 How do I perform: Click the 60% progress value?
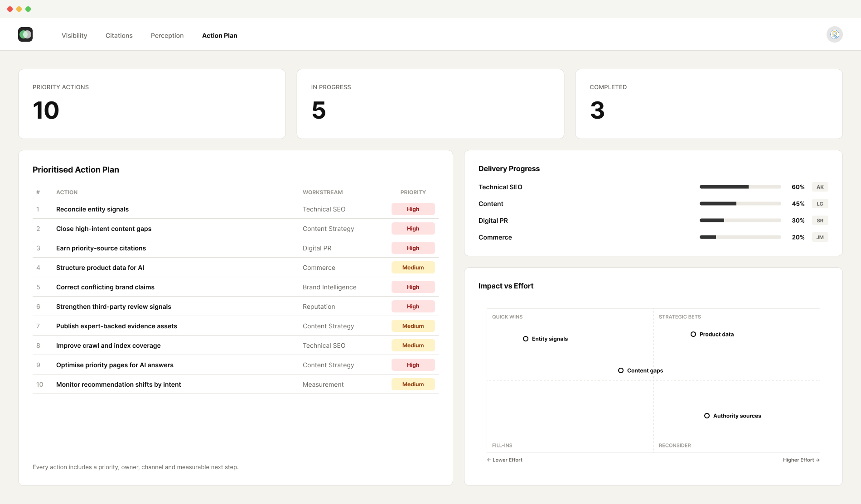point(798,187)
